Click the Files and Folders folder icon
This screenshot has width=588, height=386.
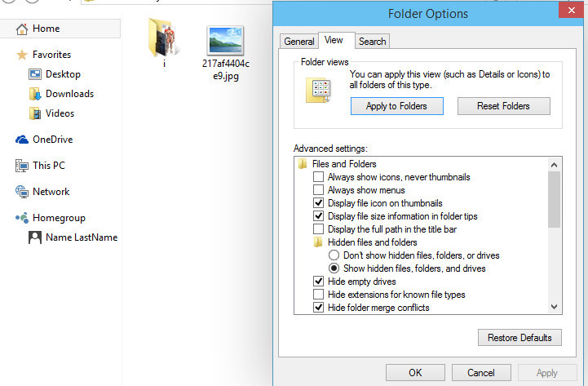click(303, 164)
